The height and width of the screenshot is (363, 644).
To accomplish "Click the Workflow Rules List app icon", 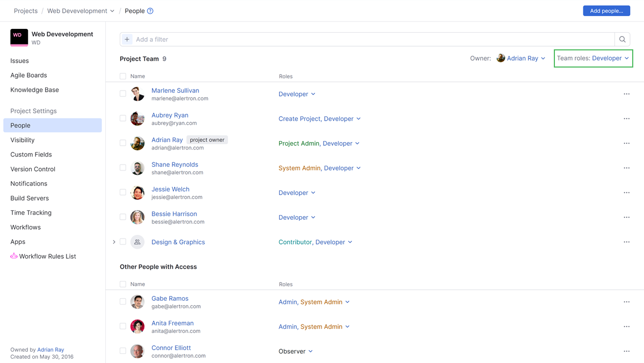I will [x=13, y=256].
